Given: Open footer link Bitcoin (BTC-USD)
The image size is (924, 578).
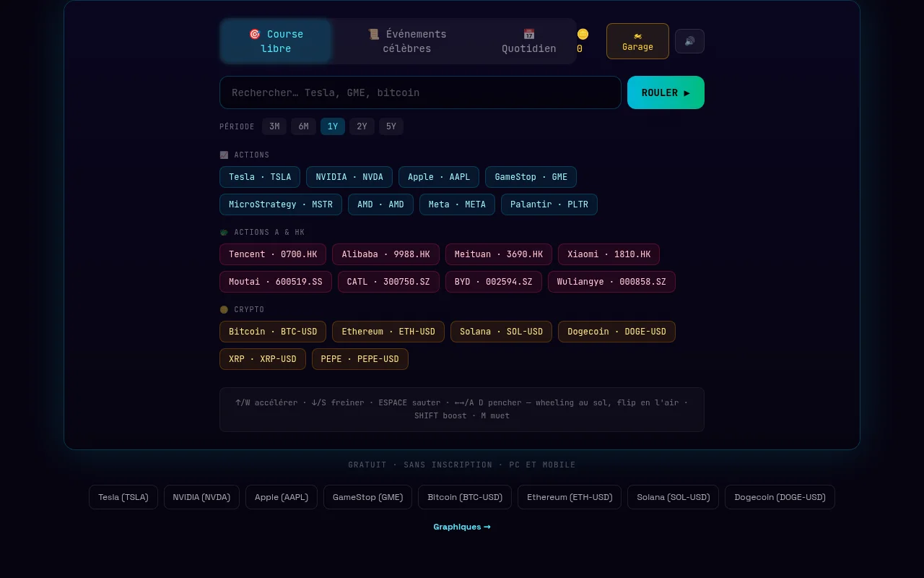Looking at the screenshot, I should [x=465, y=497].
